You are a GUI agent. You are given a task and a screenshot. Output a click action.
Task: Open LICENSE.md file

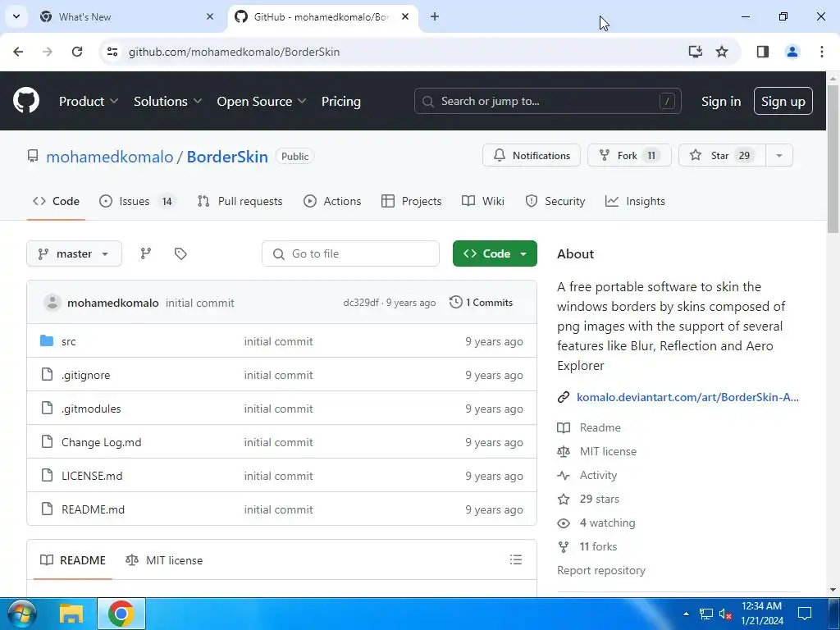pos(92,476)
